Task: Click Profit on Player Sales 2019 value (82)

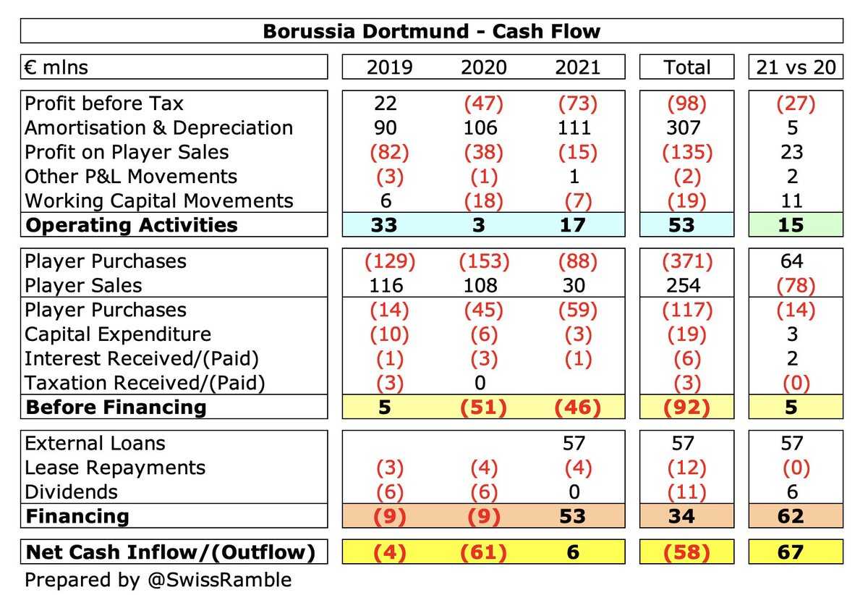Action: click(x=391, y=152)
